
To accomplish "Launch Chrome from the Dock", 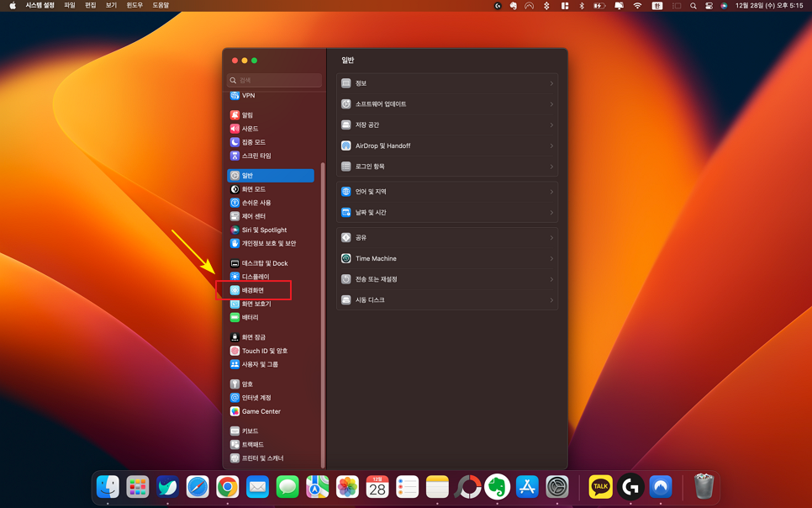I will (228, 487).
